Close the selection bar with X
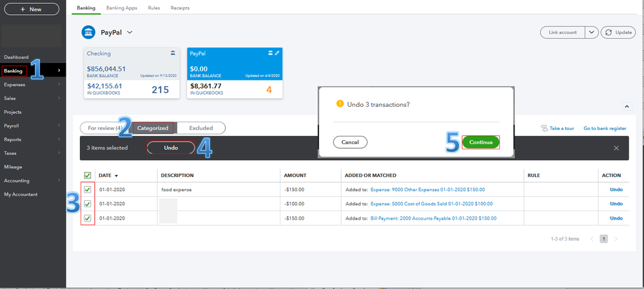 616,149
